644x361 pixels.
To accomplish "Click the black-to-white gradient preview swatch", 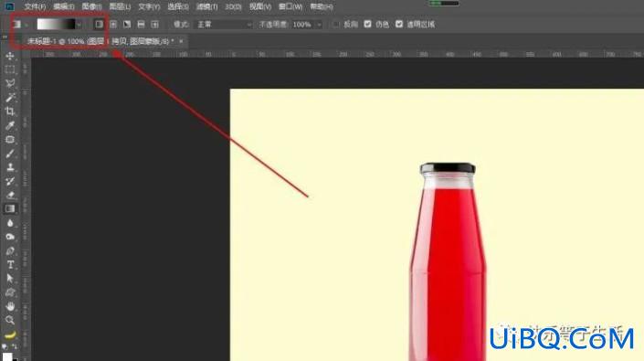I will (56, 25).
